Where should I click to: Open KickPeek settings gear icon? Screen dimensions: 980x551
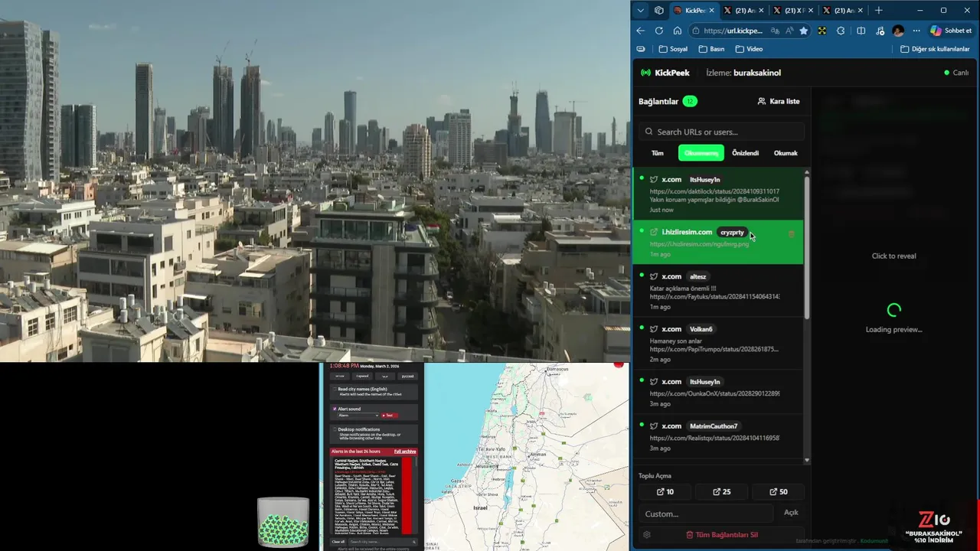click(647, 535)
